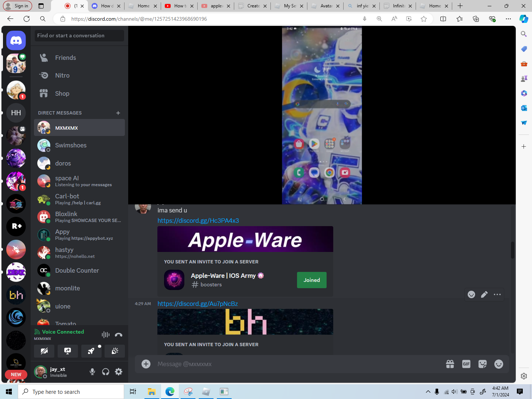This screenshot has height=399, width=532.
Task: Open Edge split screen
Action: 443,19
